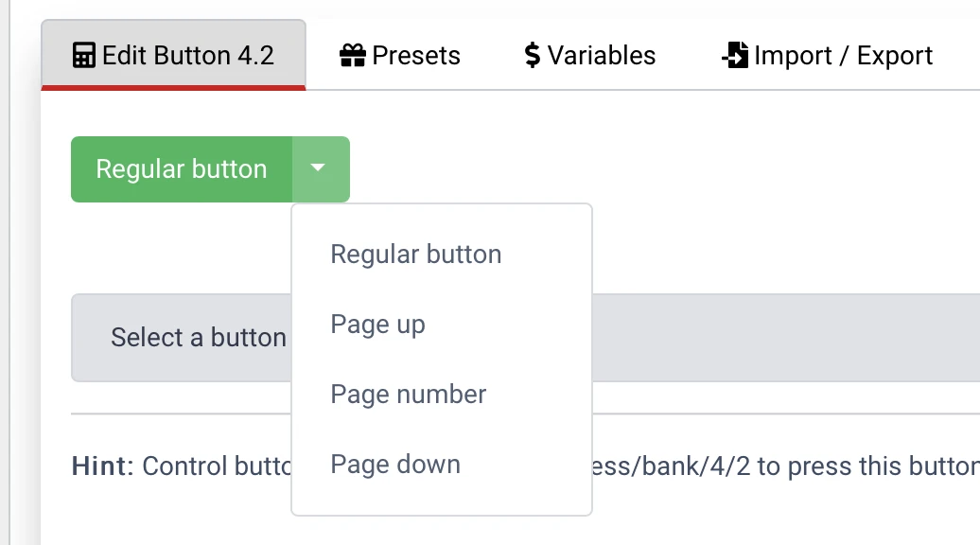Click the dollar sign icon beside Variables
This screenshot has width=980, height=545.
click(533, 56)
